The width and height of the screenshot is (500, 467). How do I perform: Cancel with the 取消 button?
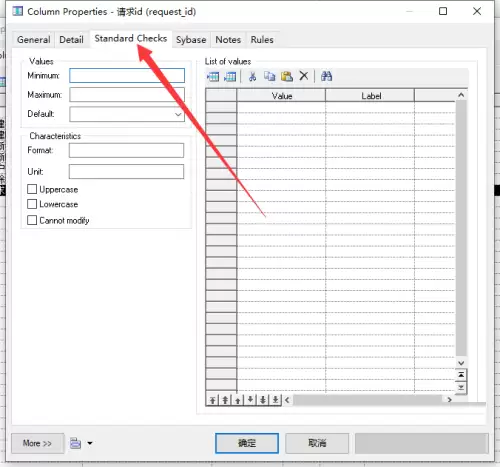pyautogui.click(x=317, y=443)
